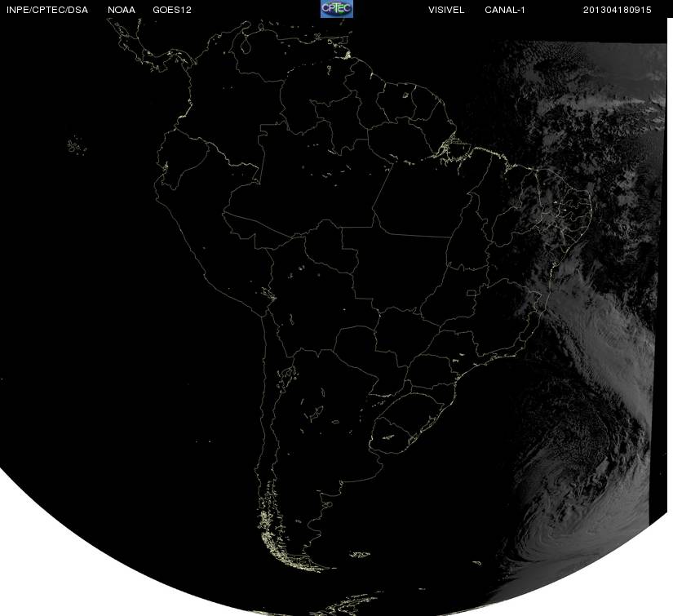This screenshot has width=673, height=616.
Task: Click the GOES12 satellite label
Action: point(172,10)
